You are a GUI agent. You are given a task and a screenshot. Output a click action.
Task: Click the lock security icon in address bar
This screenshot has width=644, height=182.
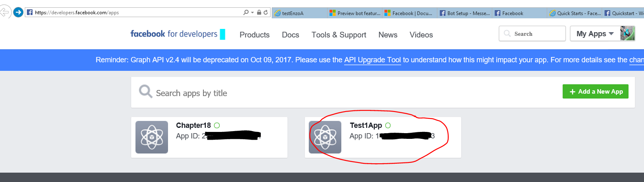point(259,13)
